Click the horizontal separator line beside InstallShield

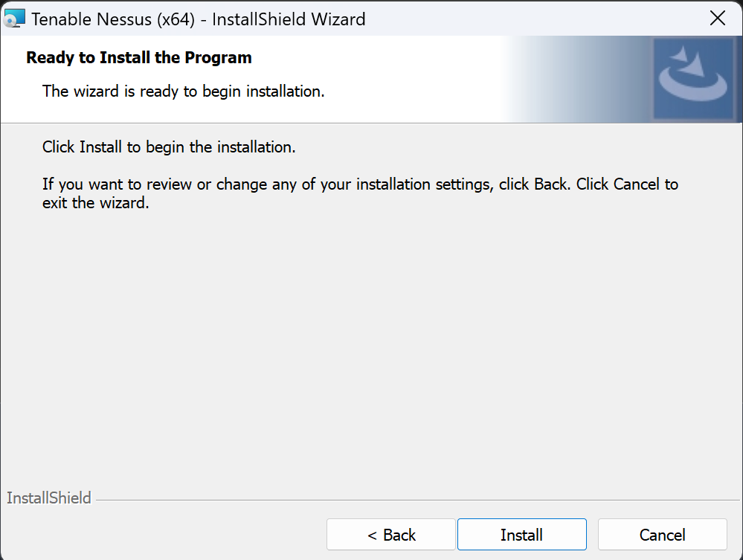point(417,500)
